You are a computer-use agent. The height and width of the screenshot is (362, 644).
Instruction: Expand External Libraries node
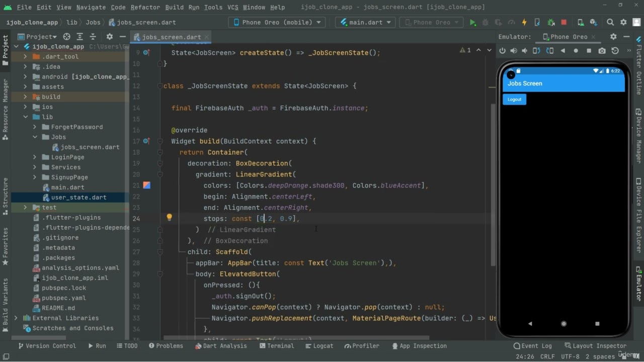click(16, 318)
